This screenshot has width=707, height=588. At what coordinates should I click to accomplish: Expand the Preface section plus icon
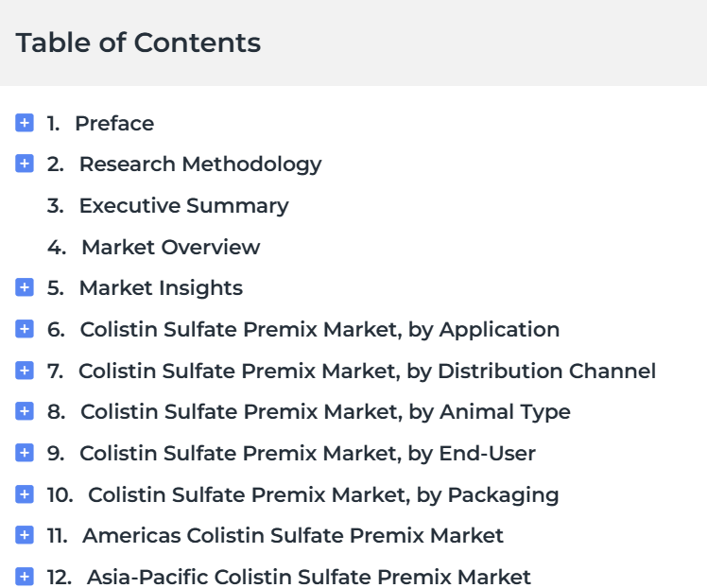click(25, 123)
